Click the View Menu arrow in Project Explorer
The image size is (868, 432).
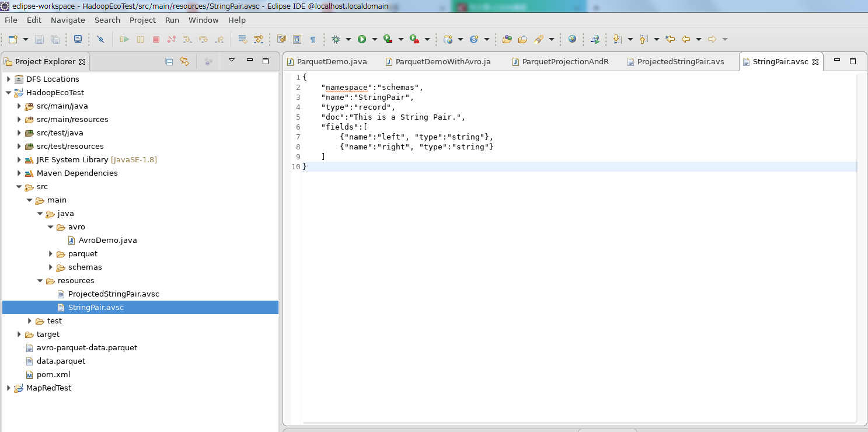[231, 61]
